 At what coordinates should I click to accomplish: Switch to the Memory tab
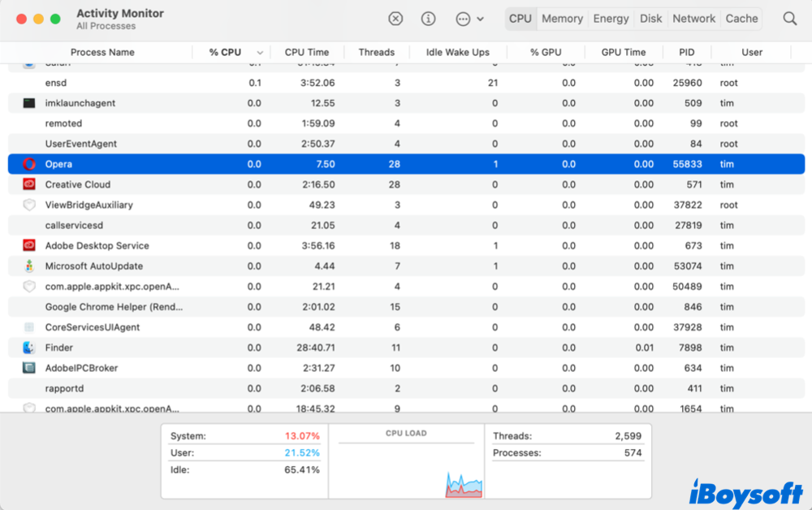562,19
